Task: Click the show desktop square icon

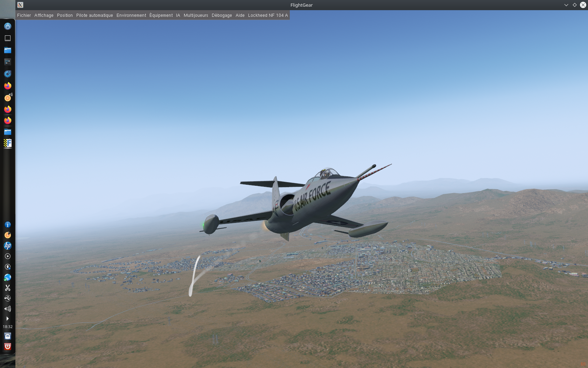Action: 8,38
